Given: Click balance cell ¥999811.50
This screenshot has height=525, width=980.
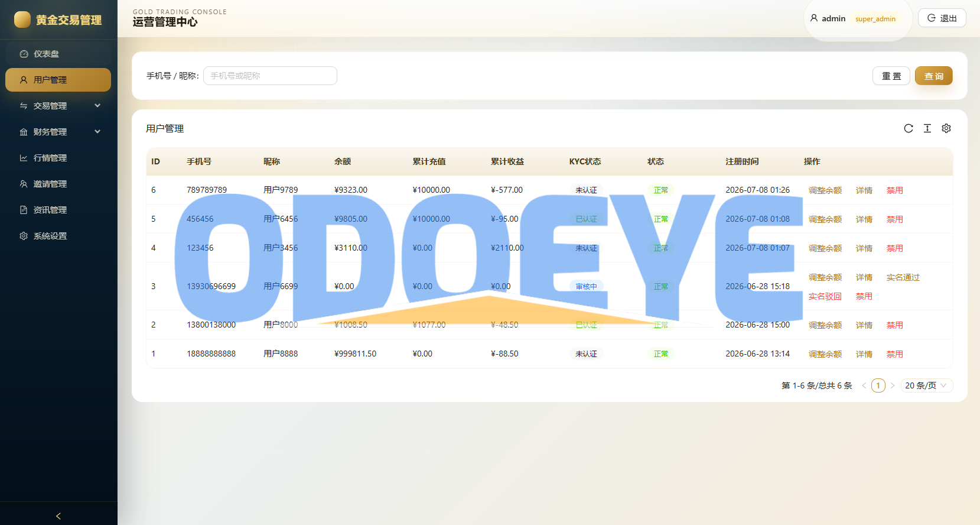Looking at the screenshot, I should tap(355, 354).
